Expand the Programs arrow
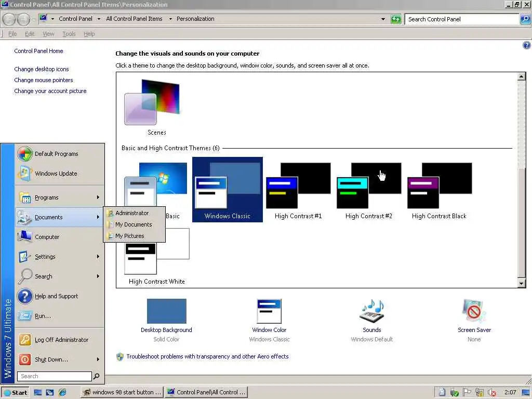The image size is (532, 399). pyautogui.click(x=98, y=197)
